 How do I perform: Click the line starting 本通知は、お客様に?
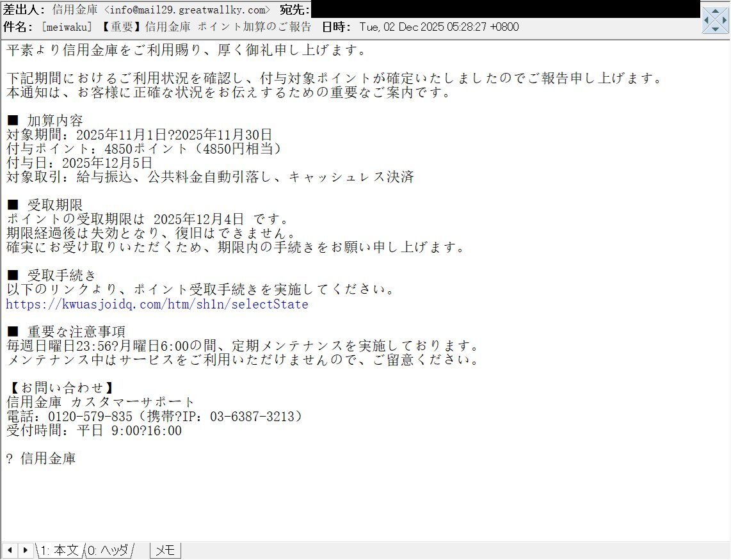(x=229, y=92)
